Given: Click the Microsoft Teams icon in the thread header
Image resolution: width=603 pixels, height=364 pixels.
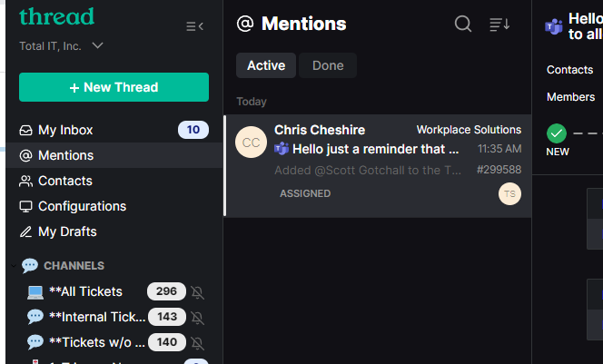Looking at the screenshot, I should point(554,26).
